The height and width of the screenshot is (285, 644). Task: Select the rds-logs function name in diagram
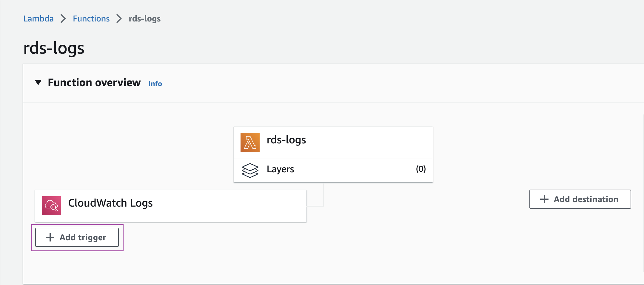coord(286,140)
